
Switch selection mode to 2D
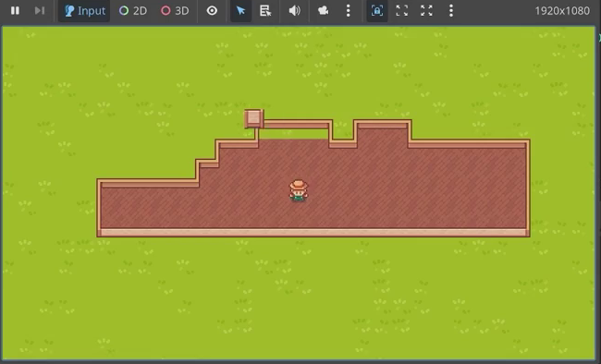click(133, 11)
